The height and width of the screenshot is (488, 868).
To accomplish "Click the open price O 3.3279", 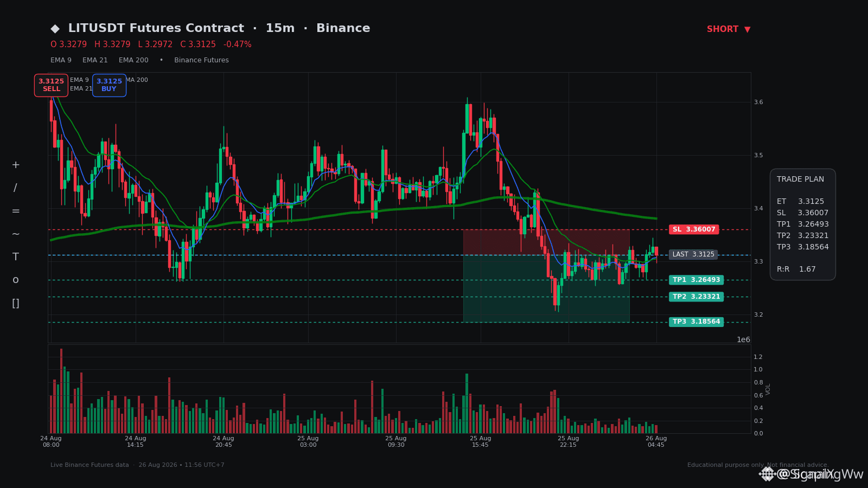I will pos(68,44).
